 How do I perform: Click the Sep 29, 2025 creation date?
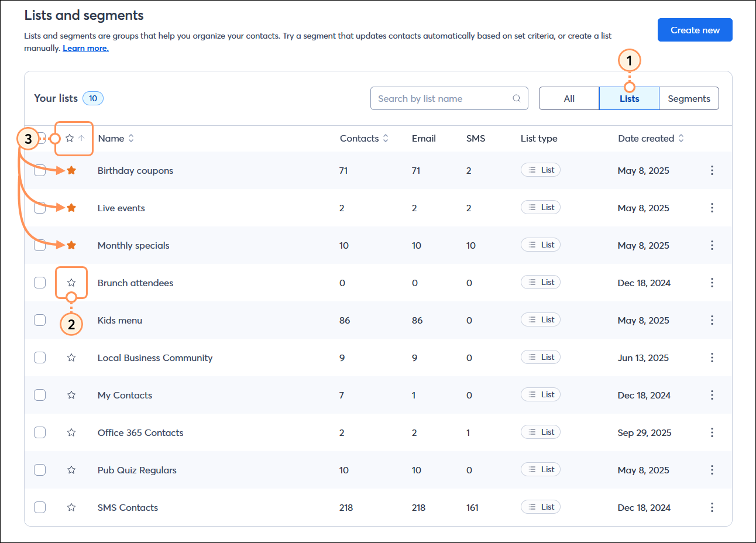(644, 432)
